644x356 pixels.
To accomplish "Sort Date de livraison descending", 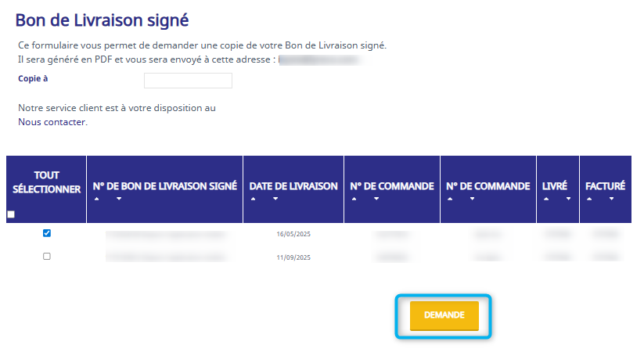I will [x=275, y=199].
